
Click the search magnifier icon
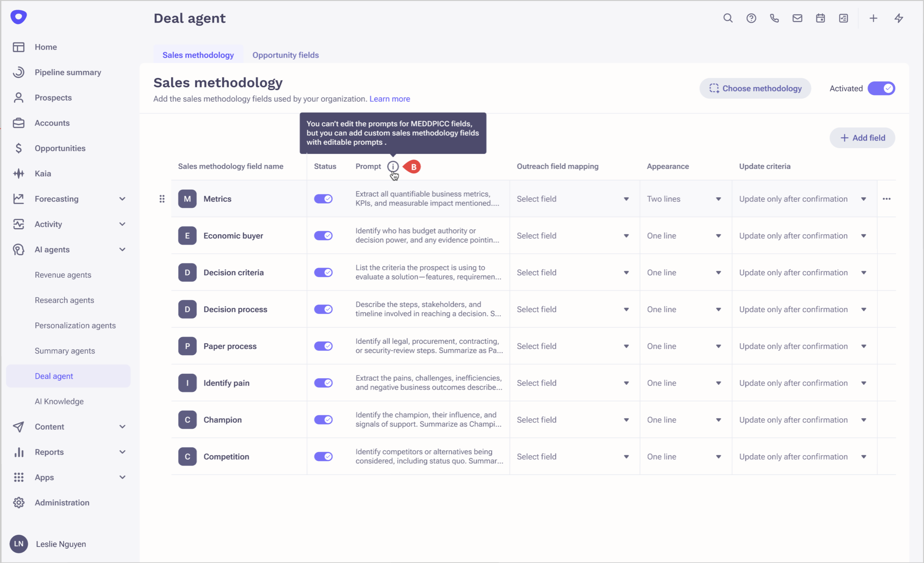(728, 18)
